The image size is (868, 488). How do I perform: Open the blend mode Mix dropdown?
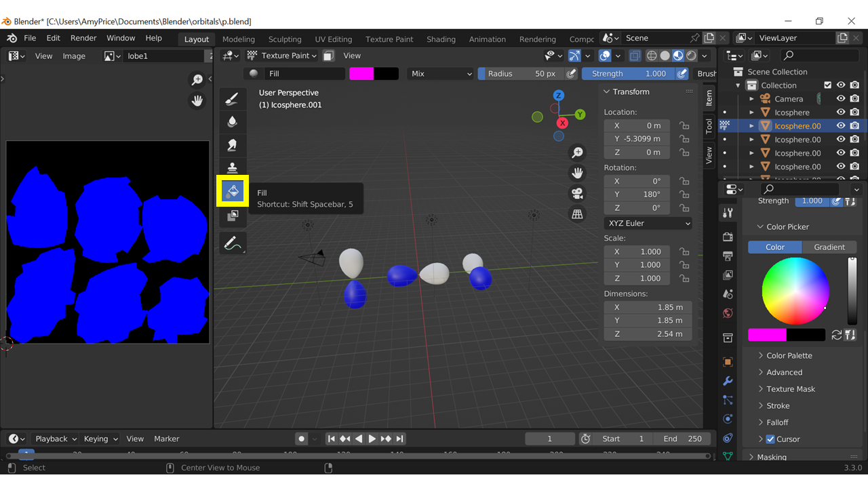[x=441, y=73]
